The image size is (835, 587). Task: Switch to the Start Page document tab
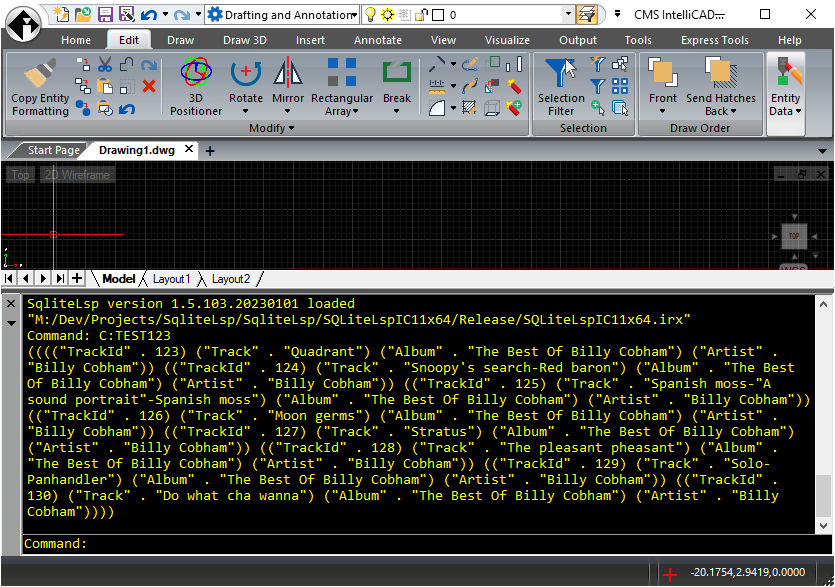coord(53,150)
